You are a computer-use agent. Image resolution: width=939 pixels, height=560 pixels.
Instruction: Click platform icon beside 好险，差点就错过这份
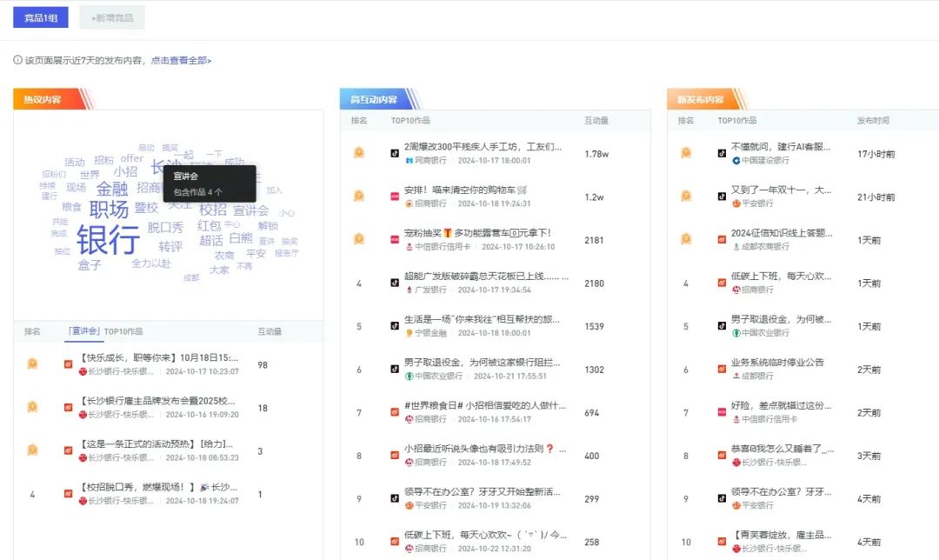(x=722, y=412)
